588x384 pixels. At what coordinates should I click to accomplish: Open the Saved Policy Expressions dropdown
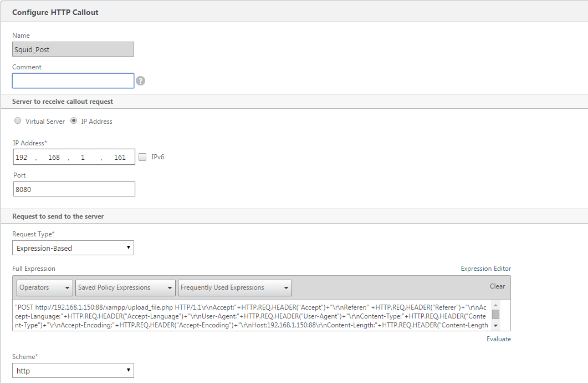(x=125, y=287)
